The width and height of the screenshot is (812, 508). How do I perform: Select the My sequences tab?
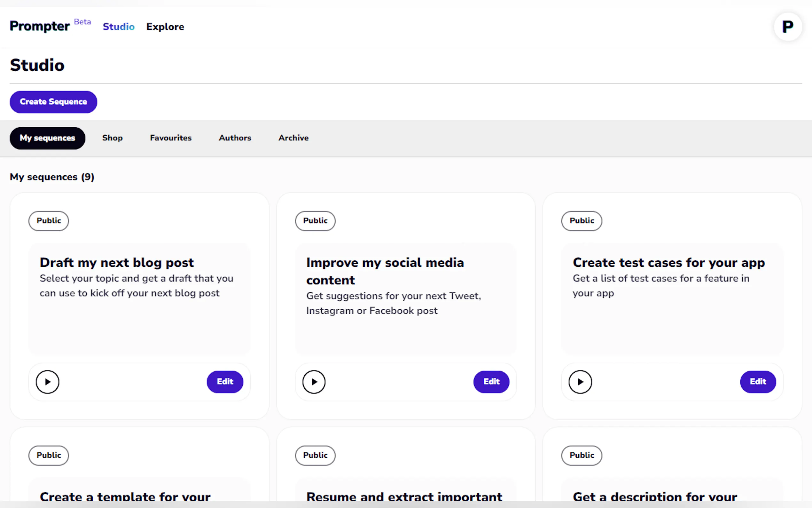pyautogui.click(x=47, y=138)
